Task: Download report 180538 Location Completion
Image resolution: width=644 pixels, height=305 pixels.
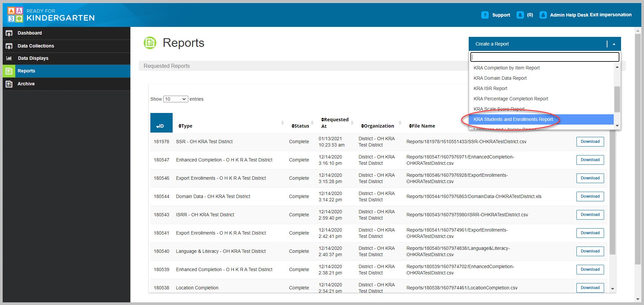Action: [x=590, y=288]
